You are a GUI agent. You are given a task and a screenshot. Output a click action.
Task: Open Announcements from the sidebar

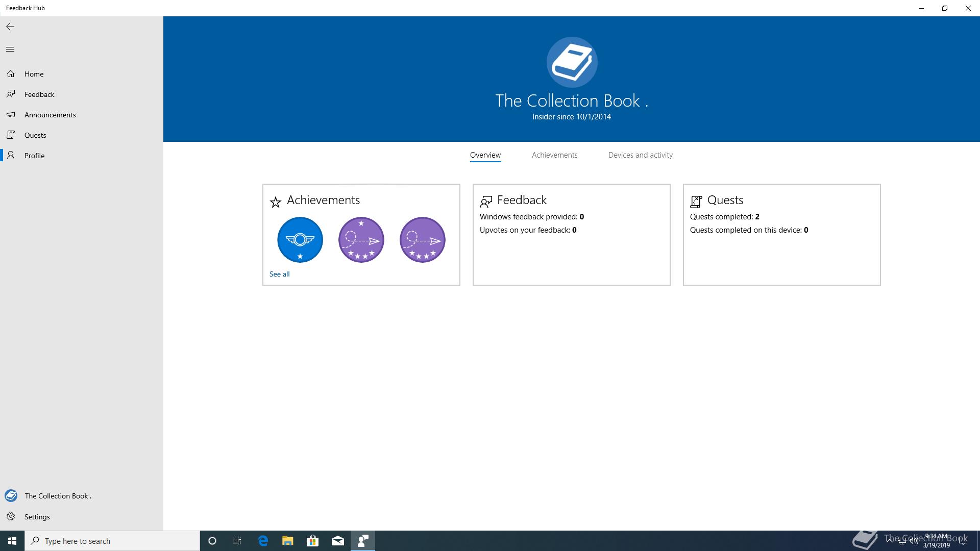click(x=50, y=115)
